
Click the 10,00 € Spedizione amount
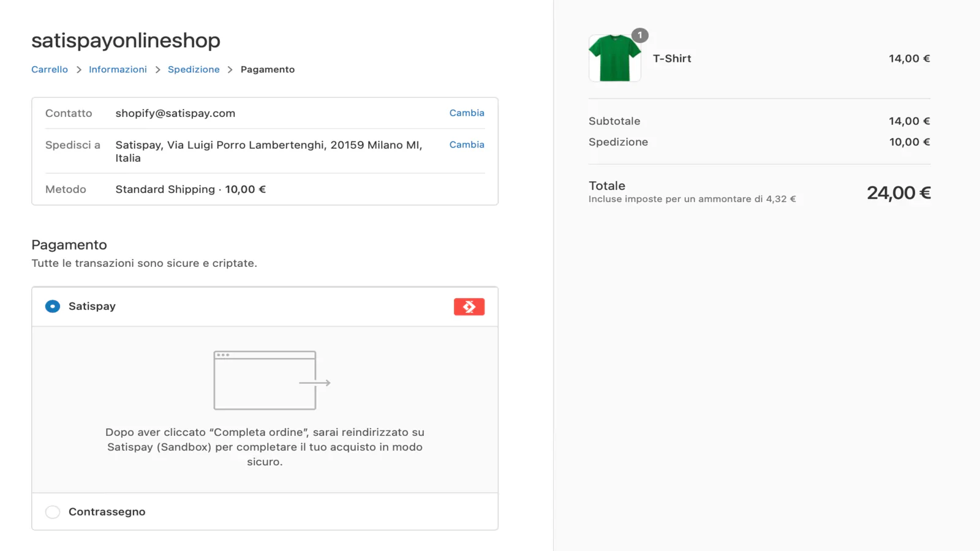(x=910, y=142)
